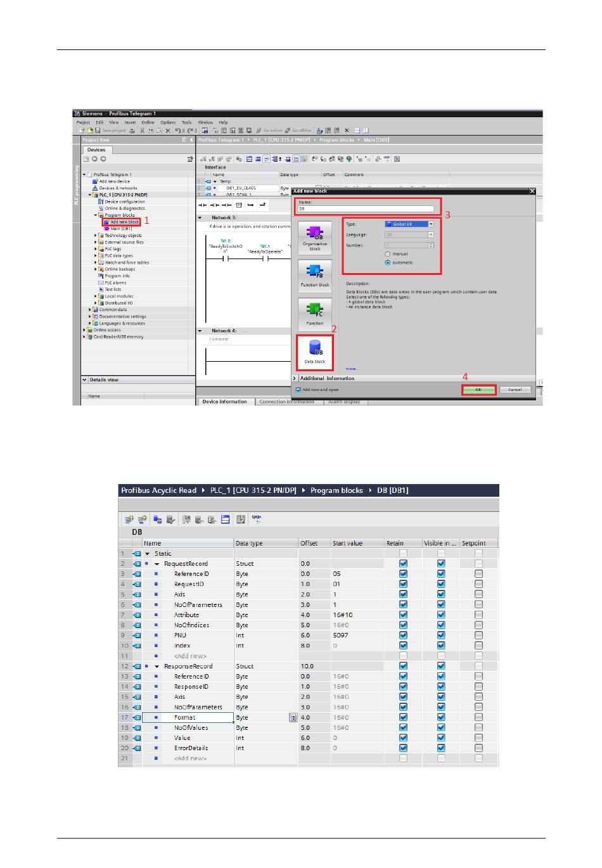
Task: Click normally open contact in LAD toolbar
Action: coord(203,205)
